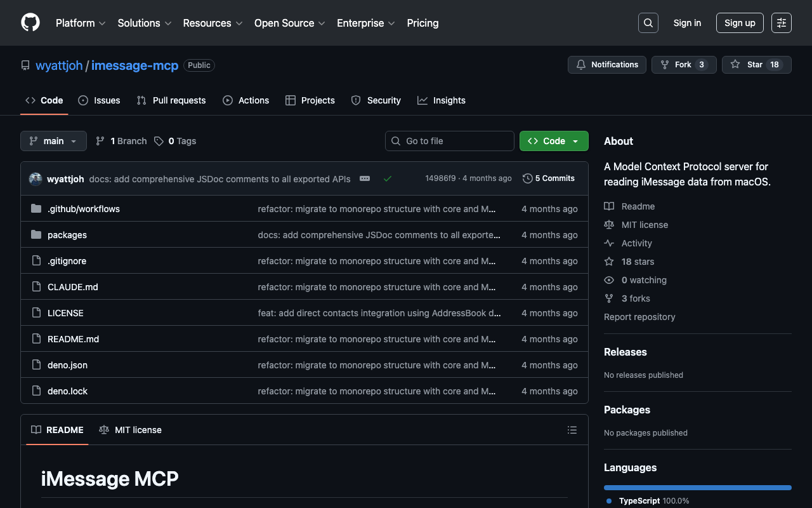Click the TypeScript language bar
The height and width of the screenshot is (508, 812).
coord(697,488)
